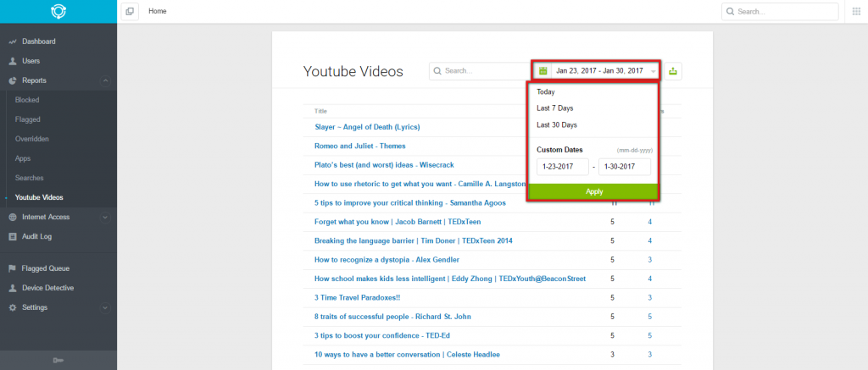
Task: Open the Flagged report
Action: [28, 119]
